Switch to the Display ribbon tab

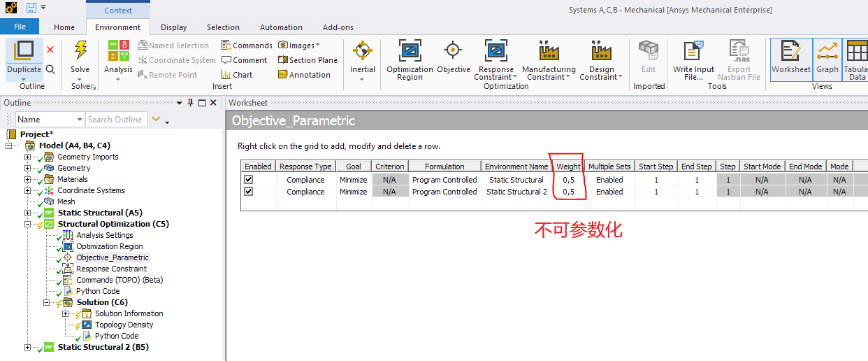pos(173,27)
